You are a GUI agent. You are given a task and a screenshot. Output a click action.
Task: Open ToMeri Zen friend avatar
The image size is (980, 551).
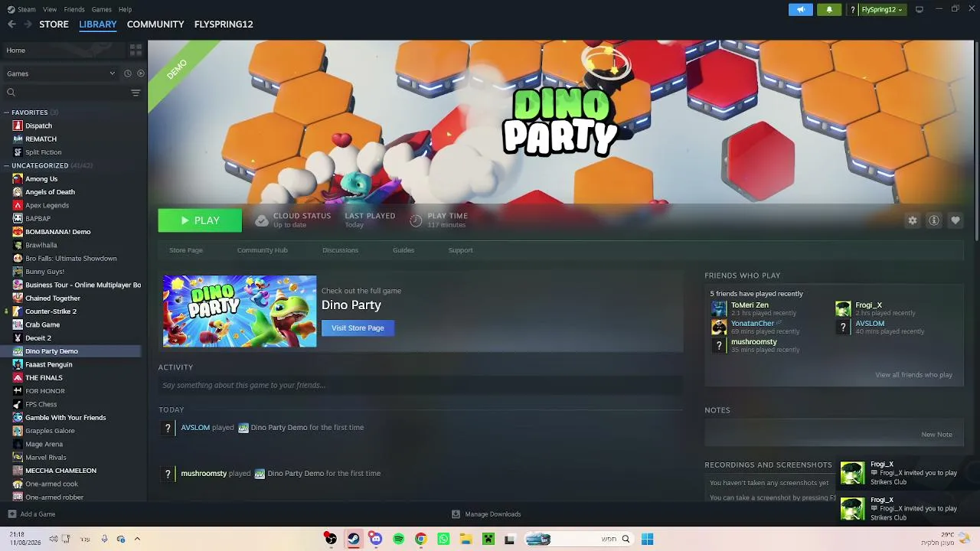718,308
